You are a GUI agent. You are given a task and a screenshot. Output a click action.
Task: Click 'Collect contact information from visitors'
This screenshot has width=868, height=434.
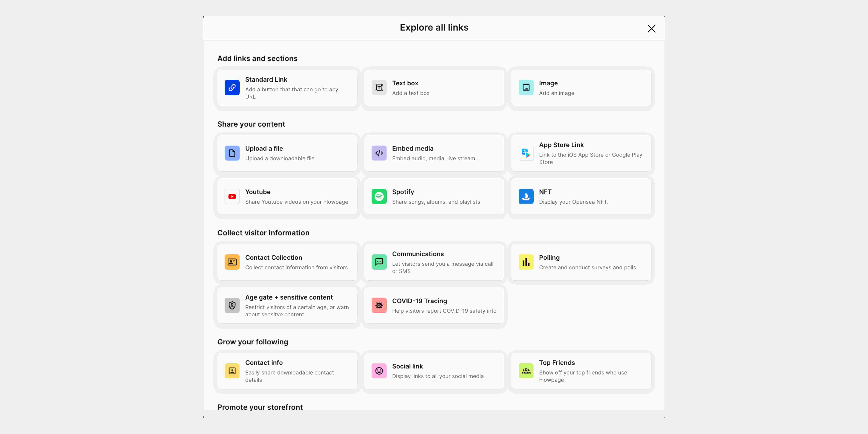click(x=296, y=267)
